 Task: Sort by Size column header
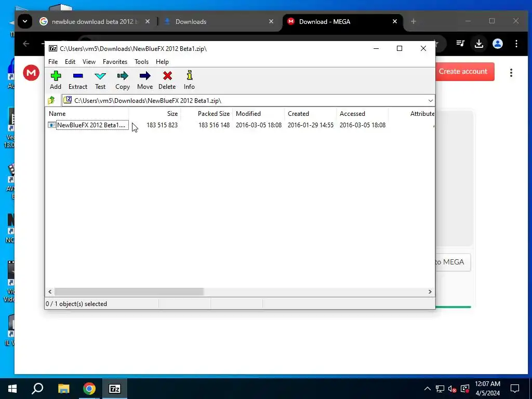[x=155, y=114]
